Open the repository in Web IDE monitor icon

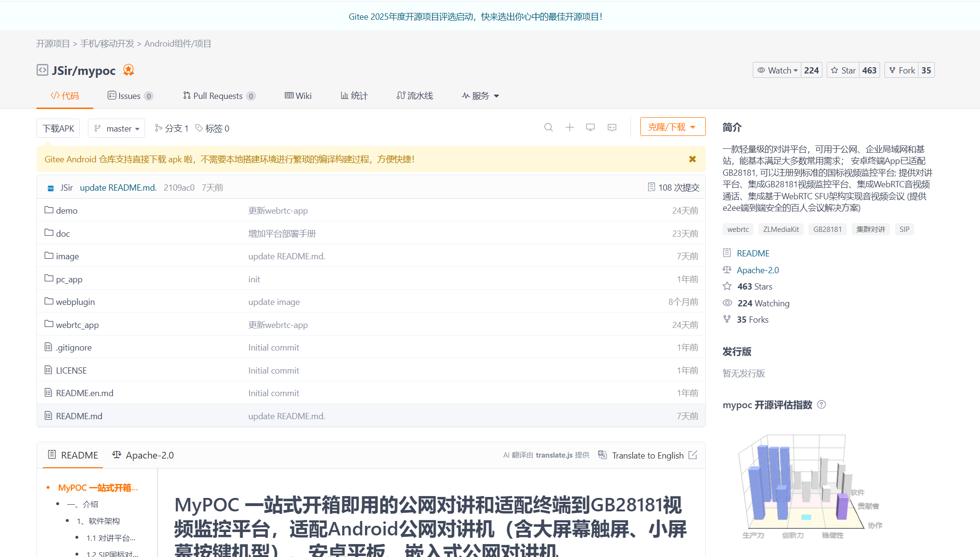point(590,127)
